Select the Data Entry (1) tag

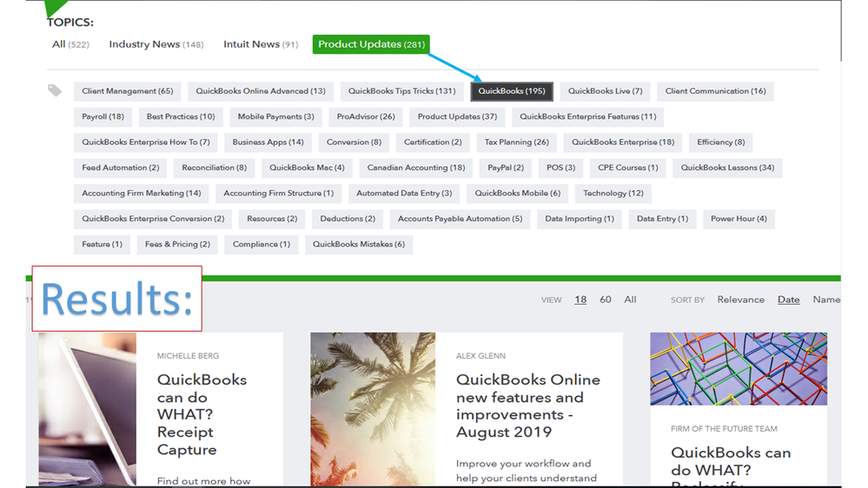pyautogui.click(x=662, y=219)
